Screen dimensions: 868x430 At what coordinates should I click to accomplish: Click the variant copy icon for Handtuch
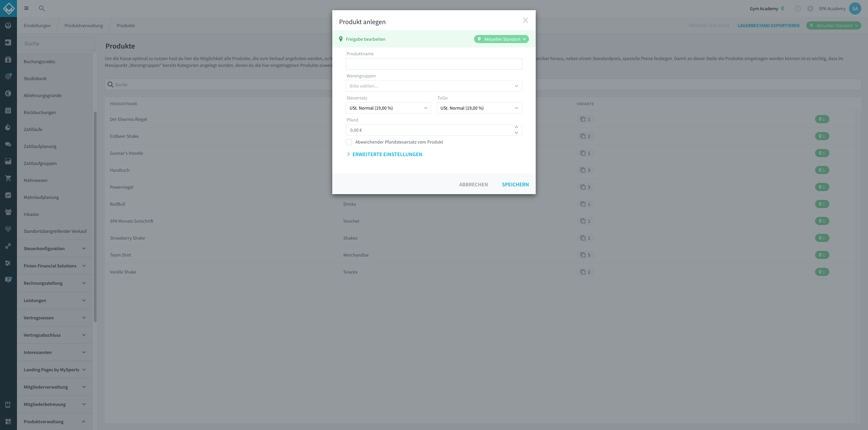pyautogui.click(x=583, y=170)
